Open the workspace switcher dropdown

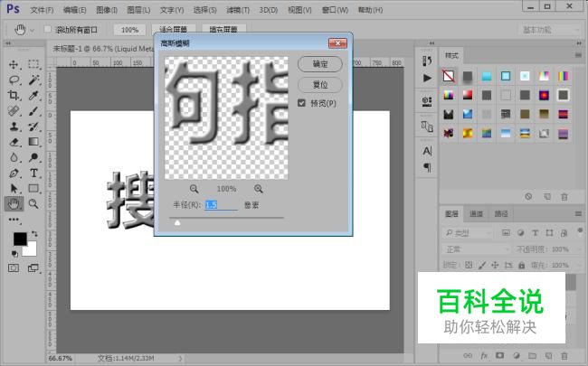click(550, 30)
